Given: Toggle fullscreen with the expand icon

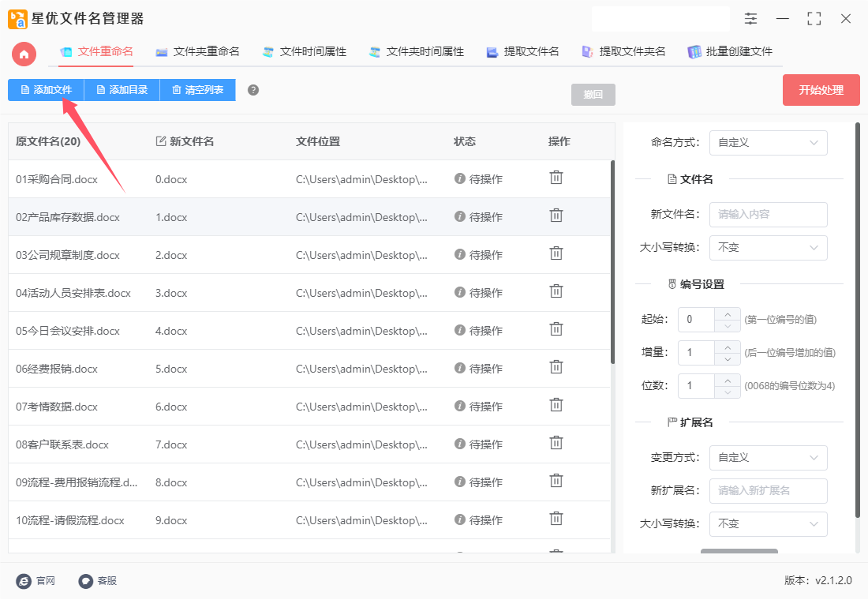Looking at the screenshot, I should click(x=814, y=18).
